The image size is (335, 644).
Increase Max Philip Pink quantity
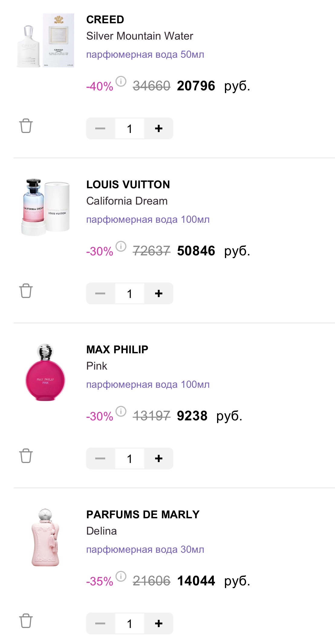pos(159,458)
